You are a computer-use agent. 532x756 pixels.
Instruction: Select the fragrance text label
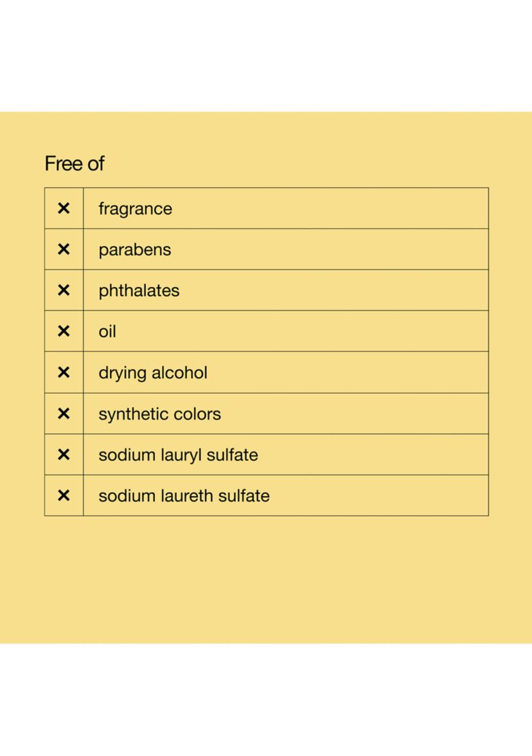tap(135, 209)
